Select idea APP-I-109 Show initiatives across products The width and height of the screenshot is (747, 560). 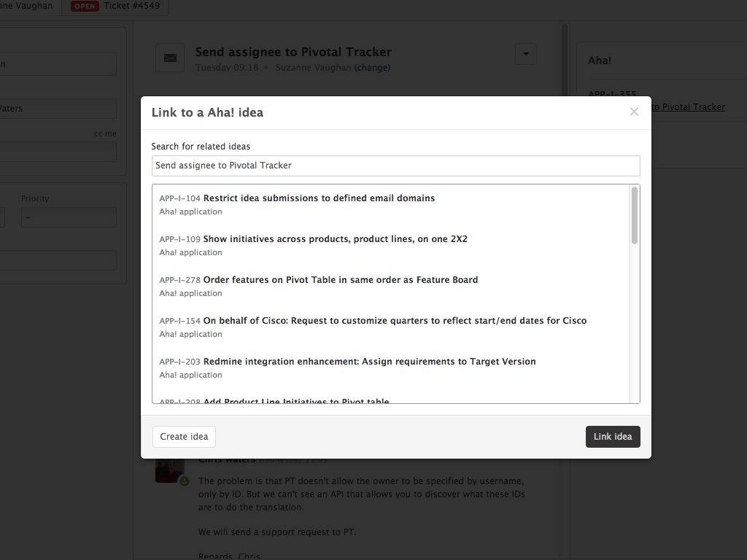(x=335, y=239)
